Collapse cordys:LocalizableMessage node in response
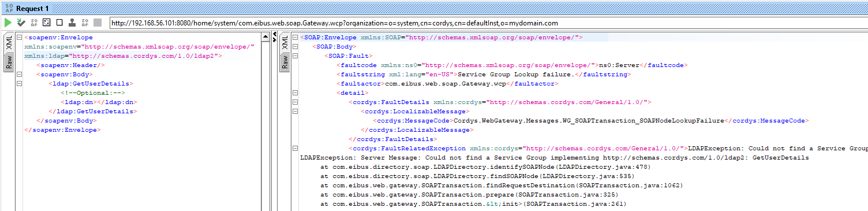The image size is (868, 211). pos(295,112)
